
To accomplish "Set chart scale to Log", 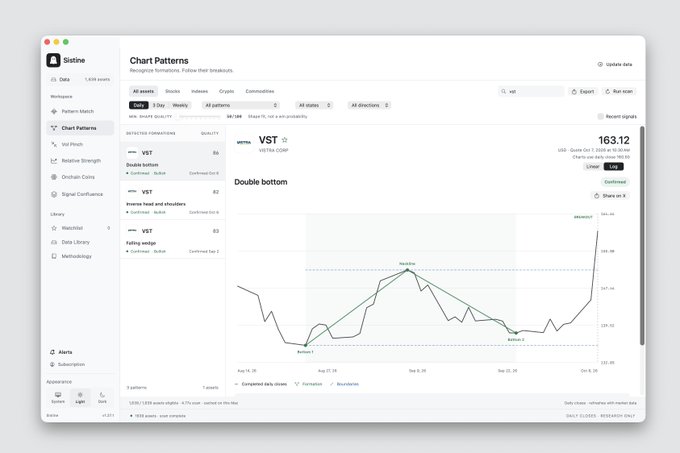I will [x=614, y=166].
